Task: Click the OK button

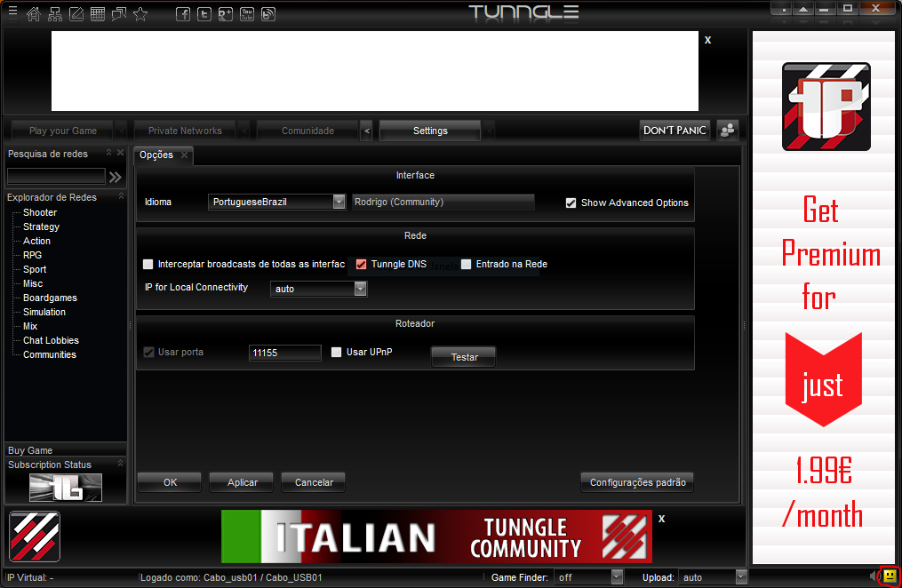Action: [170, 482]
